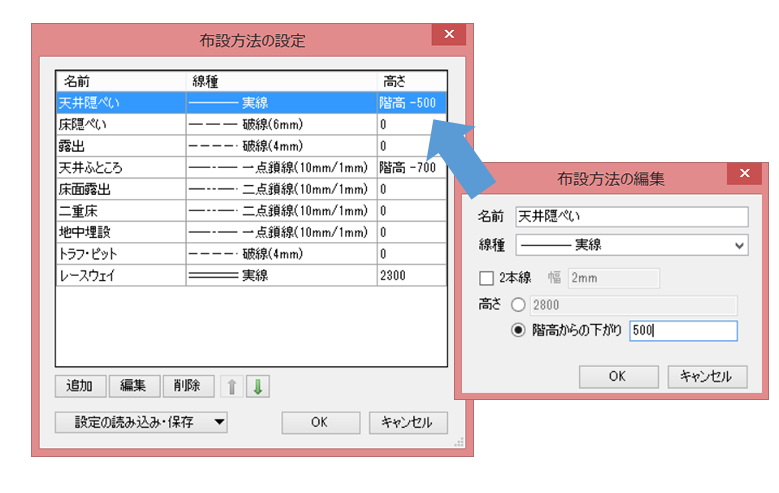Click the 追加 button
This screenshot has width=779, height=493.
(x=80, y=386)
